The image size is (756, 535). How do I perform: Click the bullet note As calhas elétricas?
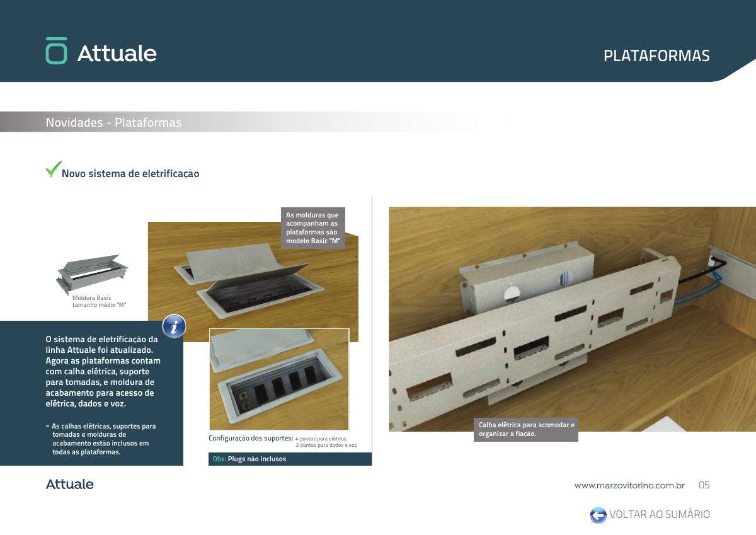(101, 439)
